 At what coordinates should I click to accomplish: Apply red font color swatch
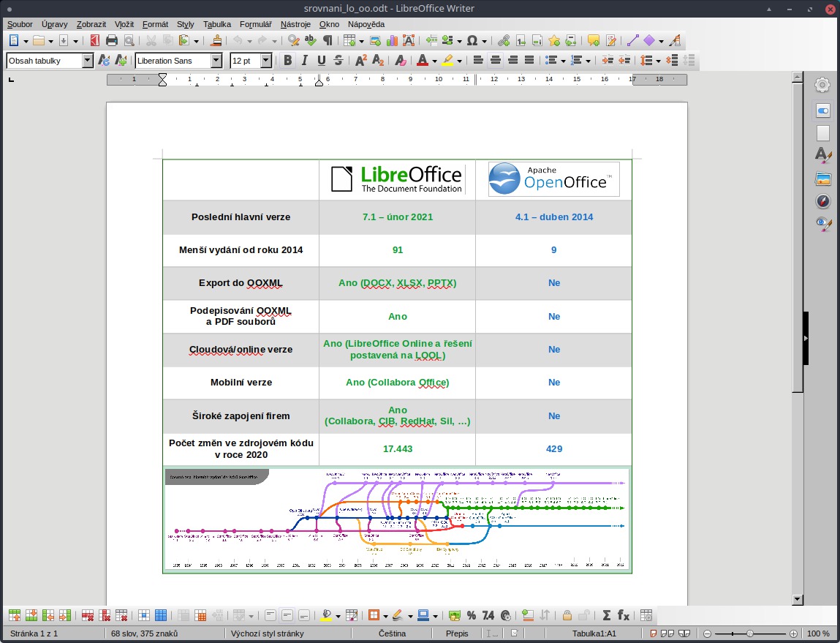[x=422, y=61]
